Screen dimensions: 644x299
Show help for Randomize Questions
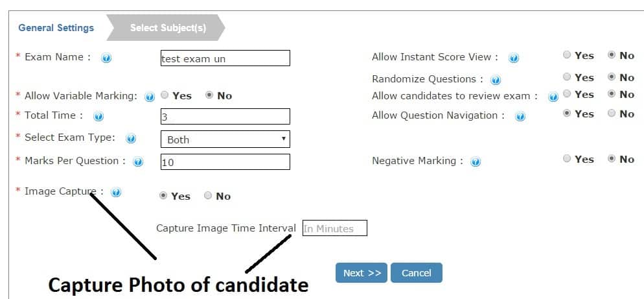click(496, 80)
